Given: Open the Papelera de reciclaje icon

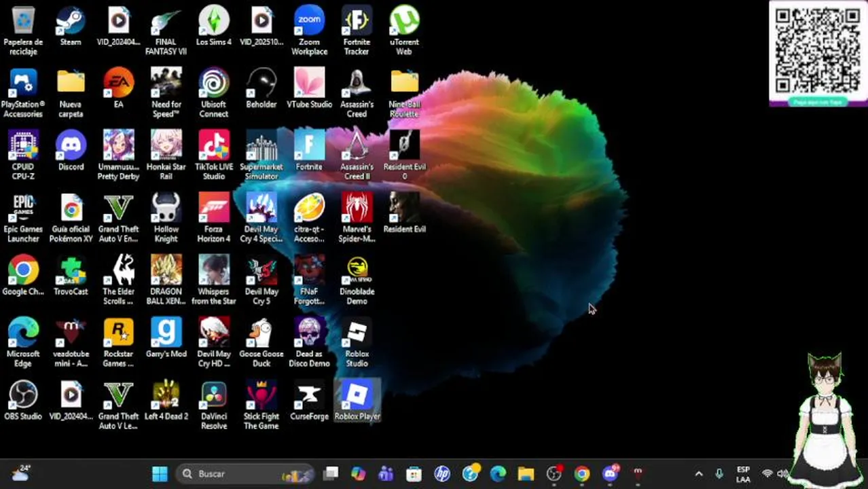Looking at the screenshot, I should [x=23, y=31].
